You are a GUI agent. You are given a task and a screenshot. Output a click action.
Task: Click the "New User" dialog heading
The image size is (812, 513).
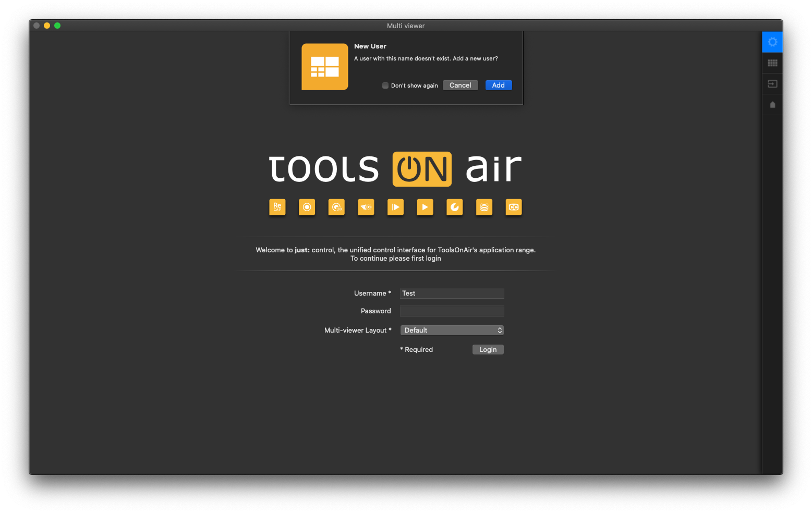(370, 46)
